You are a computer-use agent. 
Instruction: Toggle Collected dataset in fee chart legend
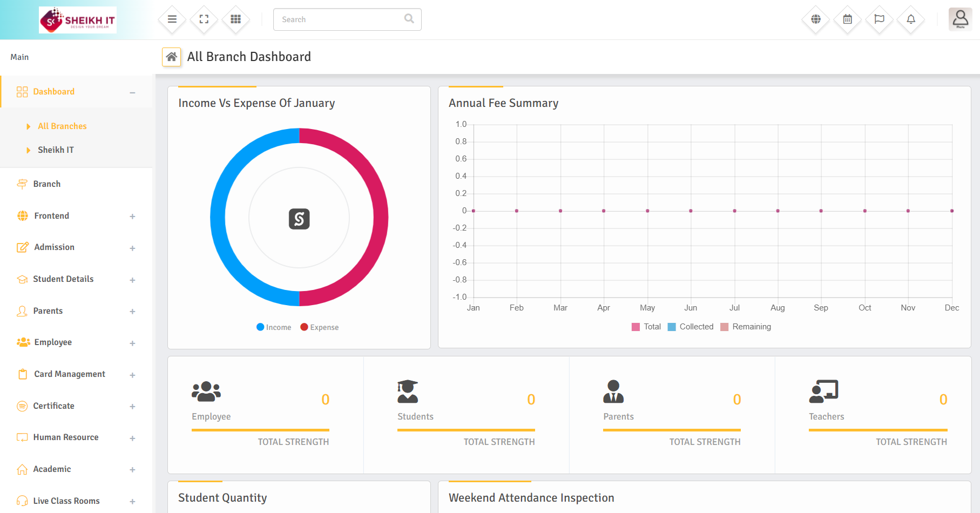coord(691,327)
